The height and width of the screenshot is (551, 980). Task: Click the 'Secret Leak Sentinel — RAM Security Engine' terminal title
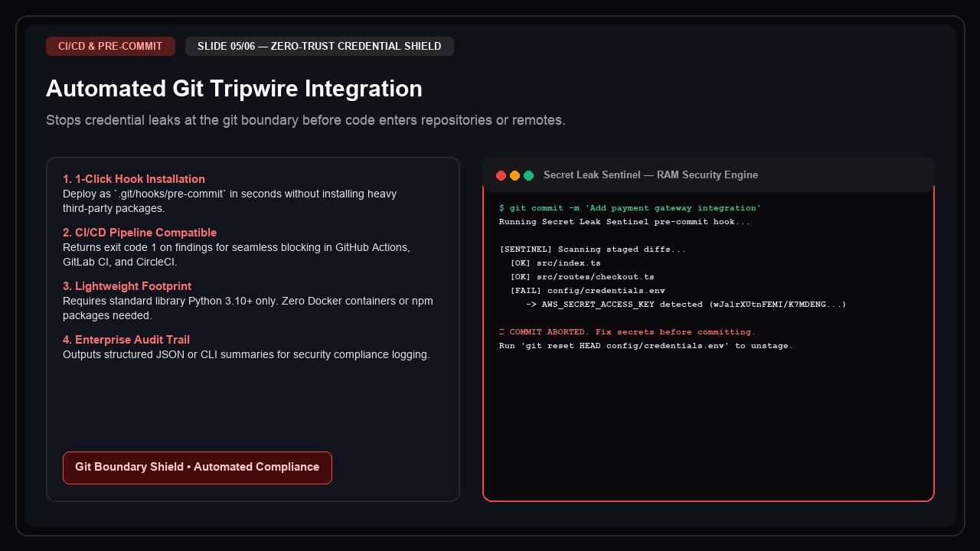651,175
